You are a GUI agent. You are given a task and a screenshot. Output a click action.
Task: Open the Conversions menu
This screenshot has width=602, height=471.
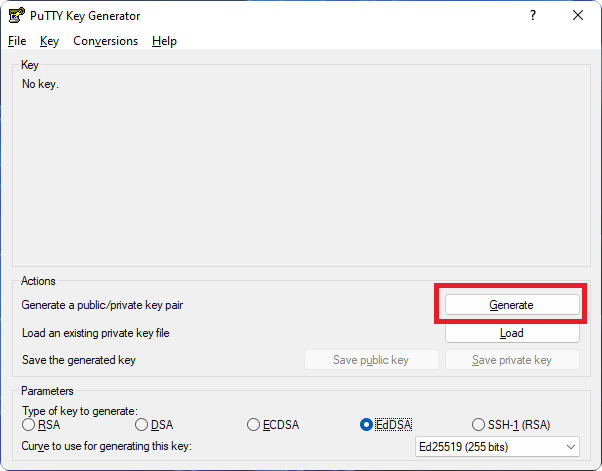point(106,41)
